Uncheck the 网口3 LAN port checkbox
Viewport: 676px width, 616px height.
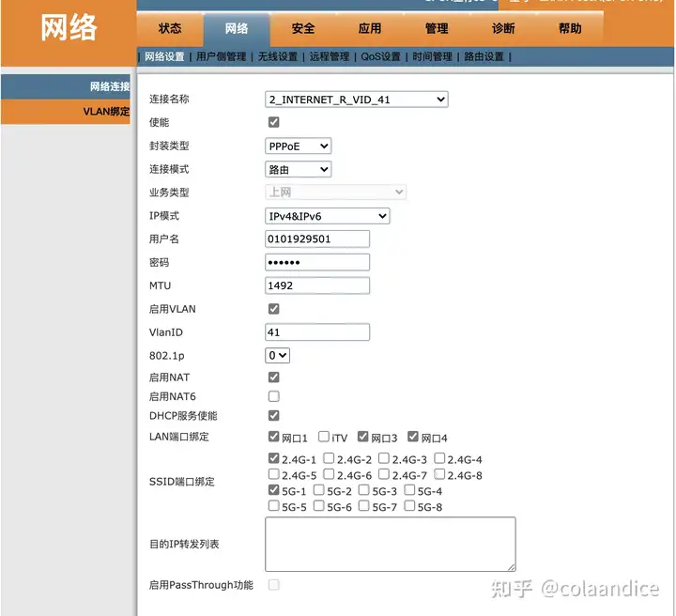click(363, 437)
